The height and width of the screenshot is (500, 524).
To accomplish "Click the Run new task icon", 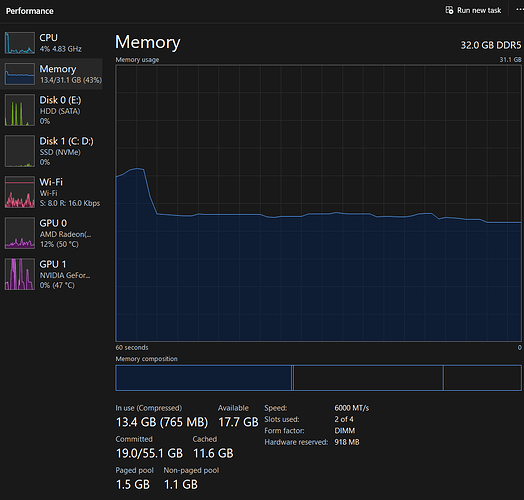I will pyautogui.click(x=449, y=10).
